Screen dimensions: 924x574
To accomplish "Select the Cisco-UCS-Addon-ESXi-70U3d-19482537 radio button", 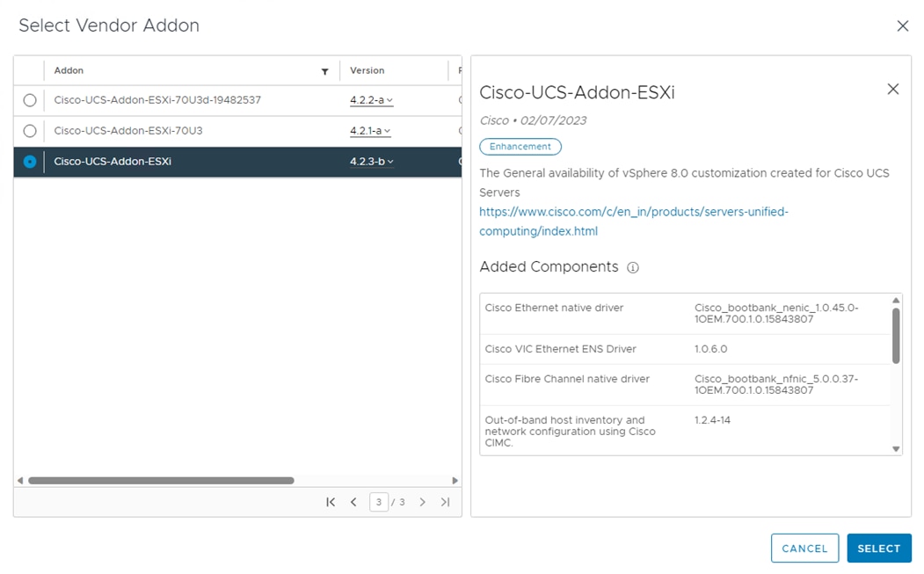I will pyautogui.click(x=30, y=100).
